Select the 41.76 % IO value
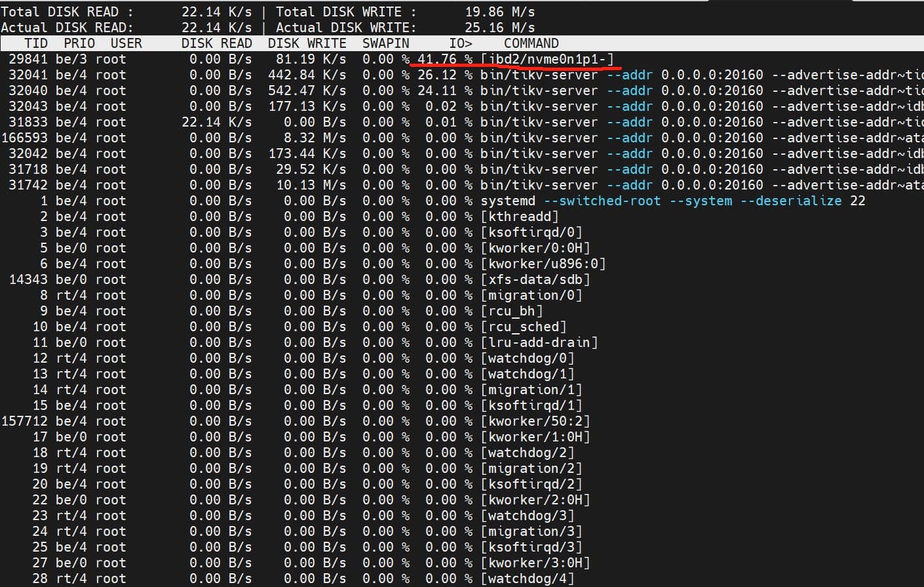The width and height of the screenshot is (924, 587). pyautogui.click(x=445, y=59)
